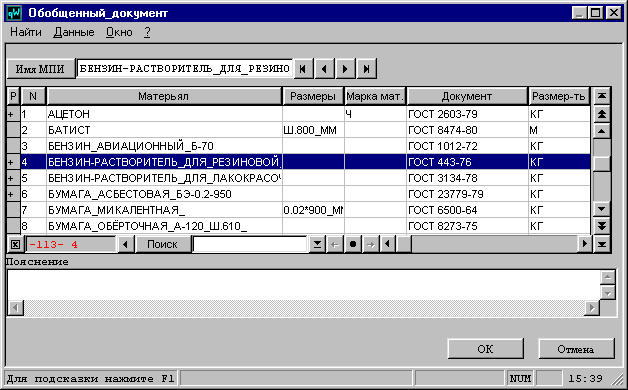The height and width of the screenshot is (390, 628).
Task: Click the red -113- 4 counter field
Action: (71, 244)
